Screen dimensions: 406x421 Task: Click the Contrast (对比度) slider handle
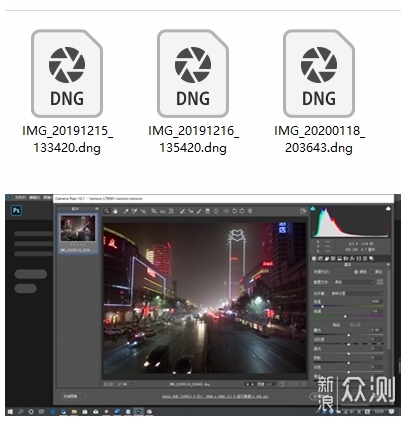349,344
